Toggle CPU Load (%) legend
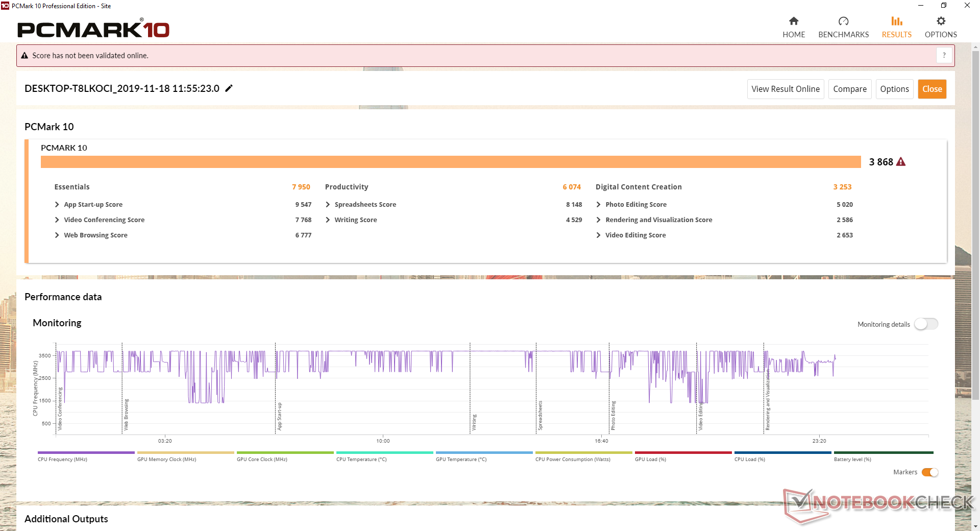This screenshot has height=531, width=980. 782,456
